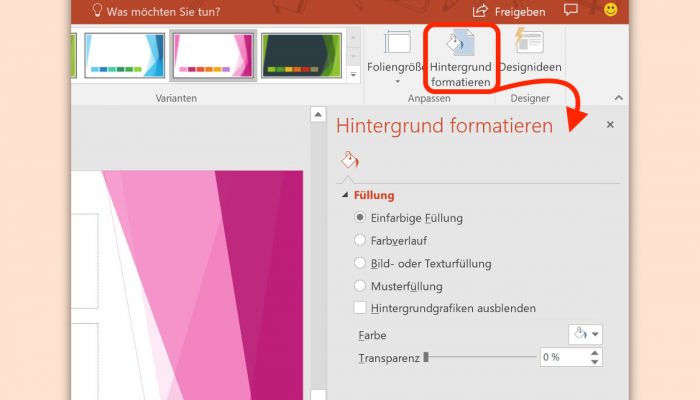Decrease Transparenz with the down spinner
The image size is (700, 400).
(595, 362)
